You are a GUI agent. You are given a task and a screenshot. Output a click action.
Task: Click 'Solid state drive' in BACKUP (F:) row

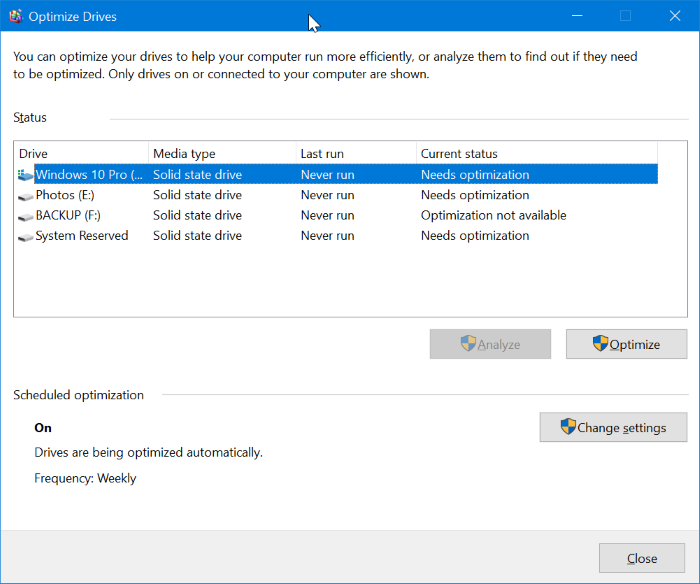click(x=197, y=215)
